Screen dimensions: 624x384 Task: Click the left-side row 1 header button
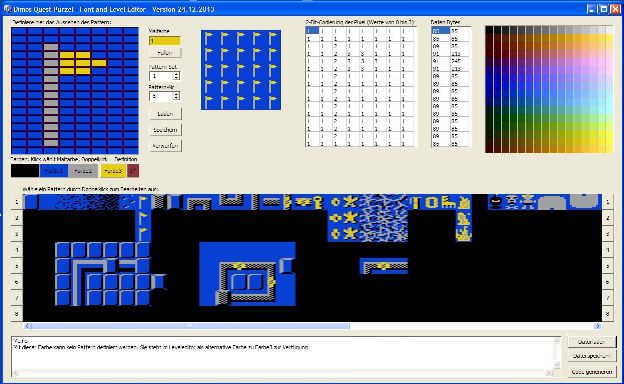(17, 202)
